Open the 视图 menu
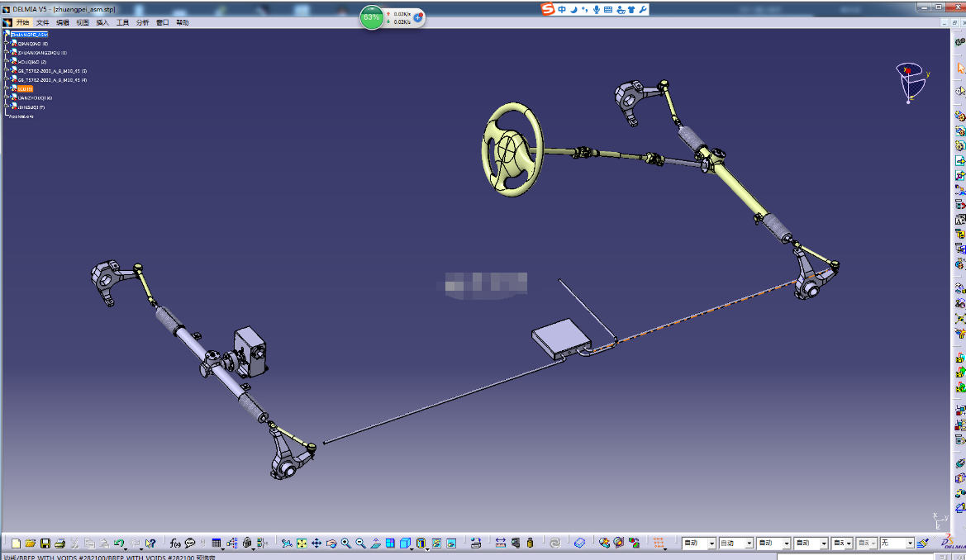966x560 pixels. [x=83, y=23]
